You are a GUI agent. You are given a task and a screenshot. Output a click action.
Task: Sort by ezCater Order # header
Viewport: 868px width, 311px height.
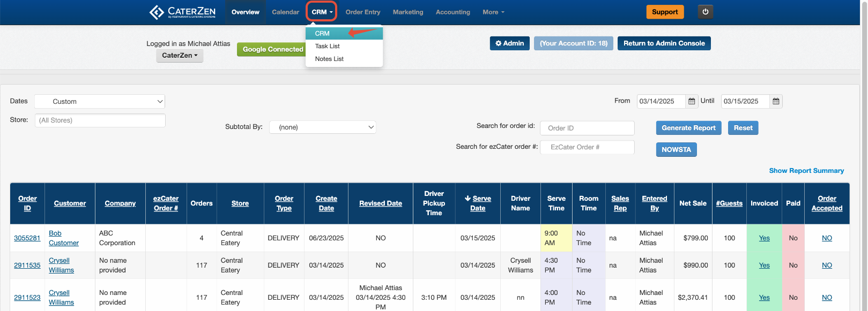tap(166, 203)
